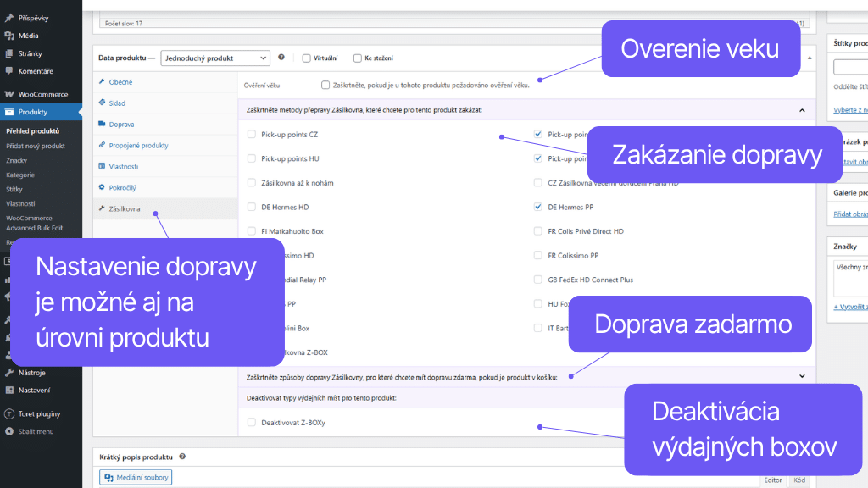Open the Jednoduchý produkt type dropdown
868x488 pixels.
pos(215,58)
